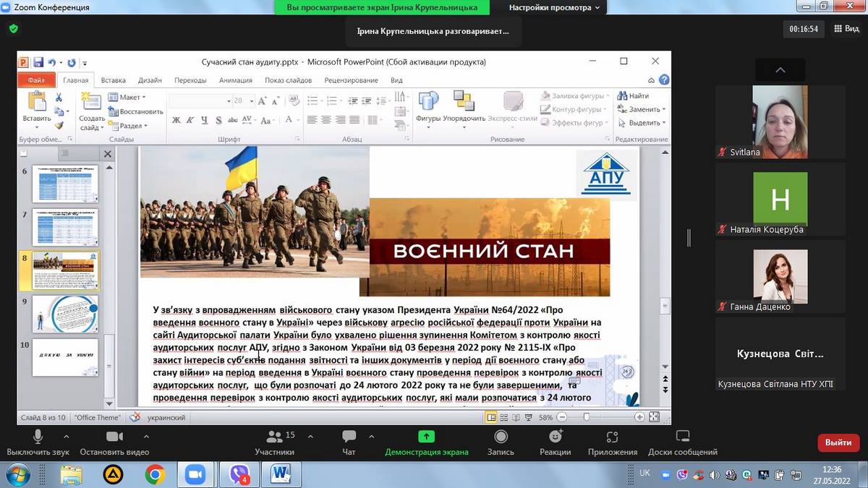Open Reactions (Реакции) in Zoom toolbar

tap(555, 437)
